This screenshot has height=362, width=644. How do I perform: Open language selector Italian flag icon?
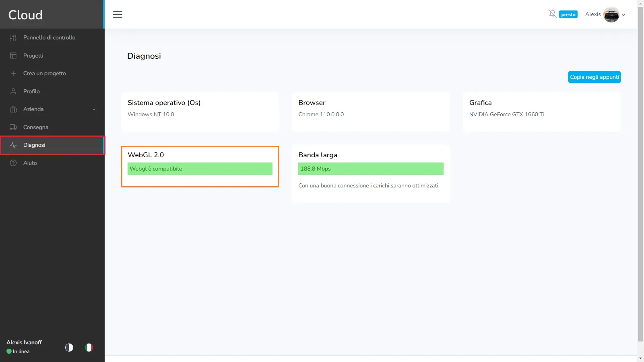click(89, 347)
